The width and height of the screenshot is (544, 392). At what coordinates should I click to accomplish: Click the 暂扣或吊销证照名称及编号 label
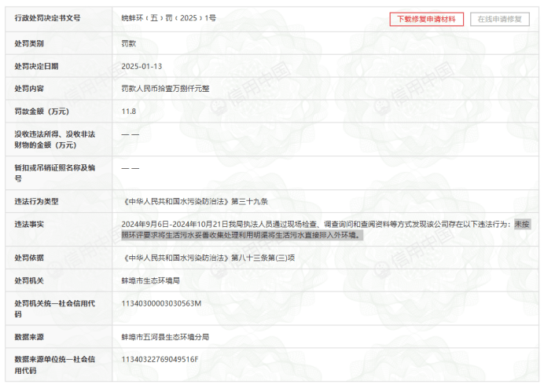coord(54,173)
